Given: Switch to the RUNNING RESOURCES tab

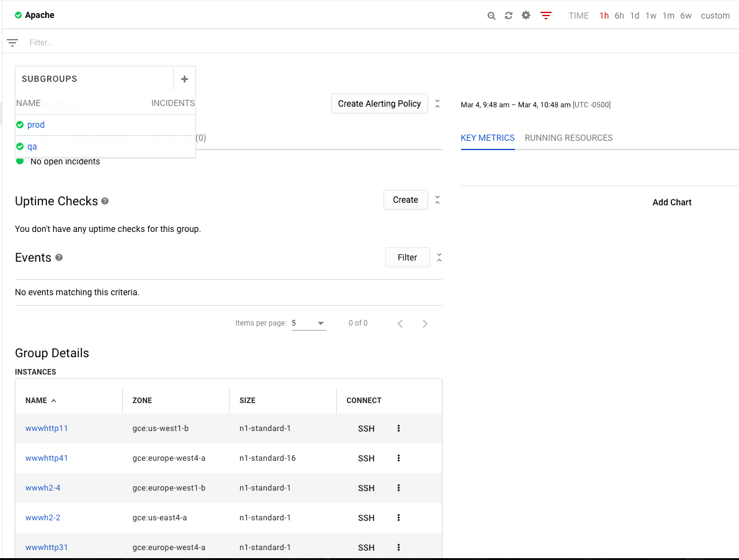Looking at the screenshot, I should click(x=568, y=138).
